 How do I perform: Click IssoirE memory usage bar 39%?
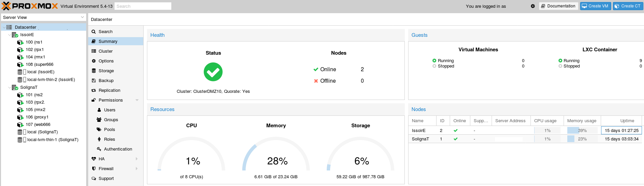(582, 130)
